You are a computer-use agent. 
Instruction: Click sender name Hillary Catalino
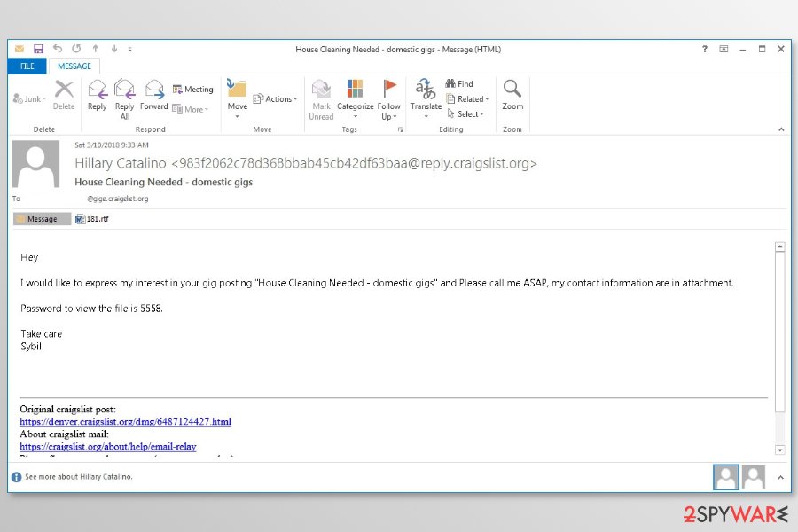pyautogui.click(x=120, y=163)
